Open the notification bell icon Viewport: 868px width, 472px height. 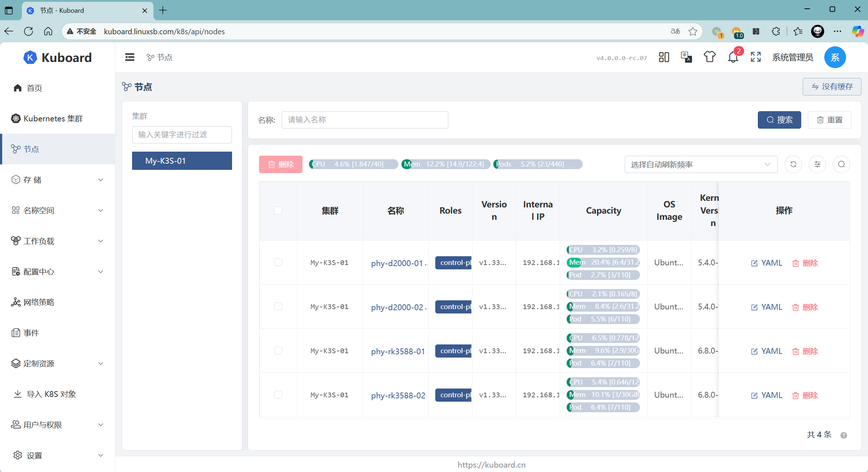click(733, 57)
